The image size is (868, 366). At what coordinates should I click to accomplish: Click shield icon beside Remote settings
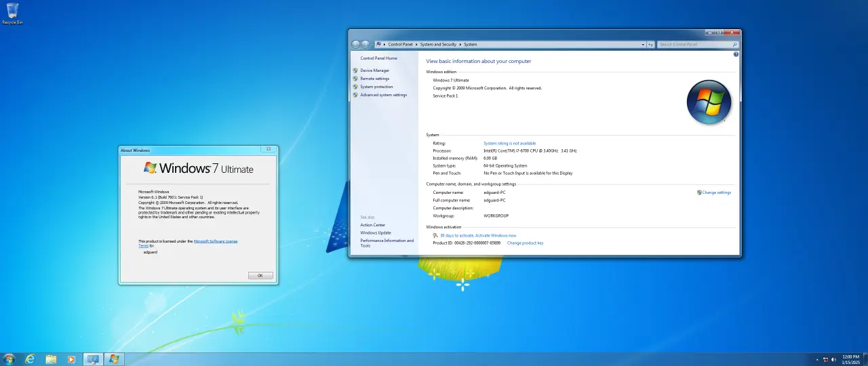pyautogui.click(x=355, y=79)
